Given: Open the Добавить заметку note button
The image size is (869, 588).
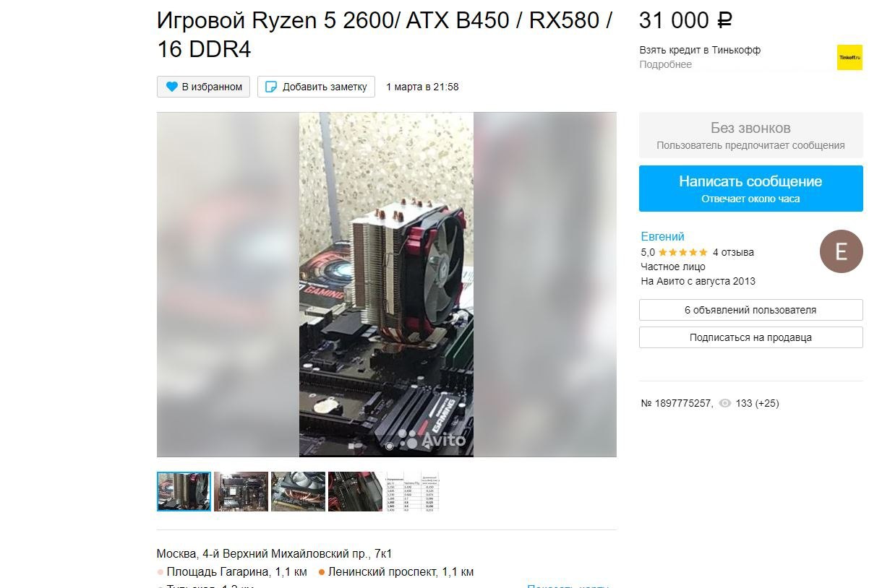Looking at the screenshot, I should [x=316, y=87].
